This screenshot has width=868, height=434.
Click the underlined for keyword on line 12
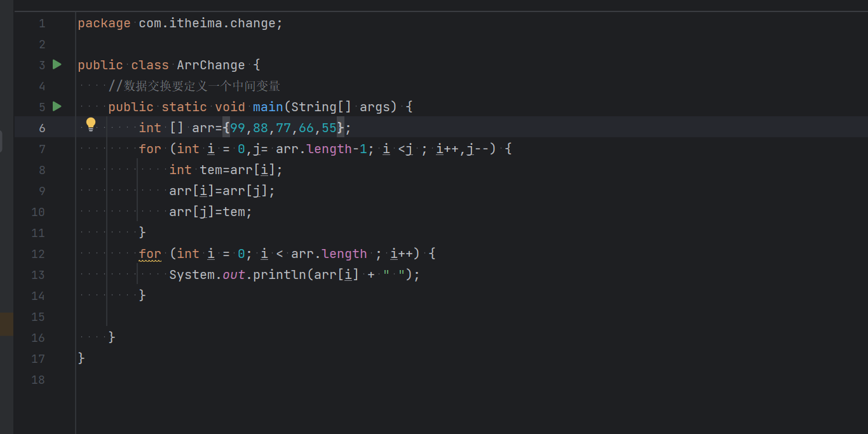150,254
